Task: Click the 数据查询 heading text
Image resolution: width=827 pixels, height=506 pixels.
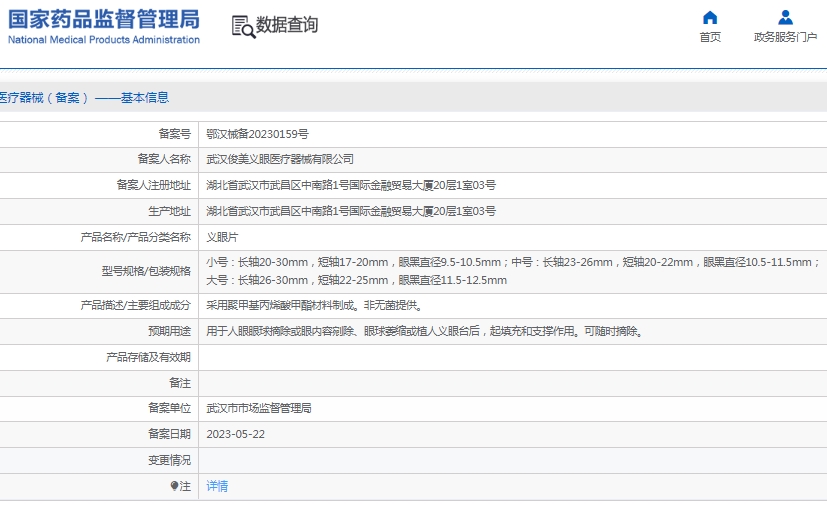Action: click(x=287, y=25)
